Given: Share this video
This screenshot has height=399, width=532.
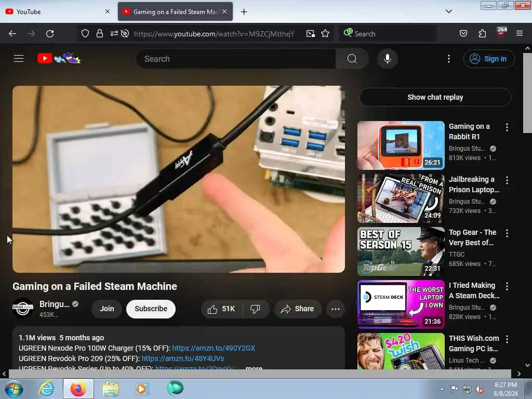Looking at the screenshot, I should pyautogui.click(x=298, y=309).
